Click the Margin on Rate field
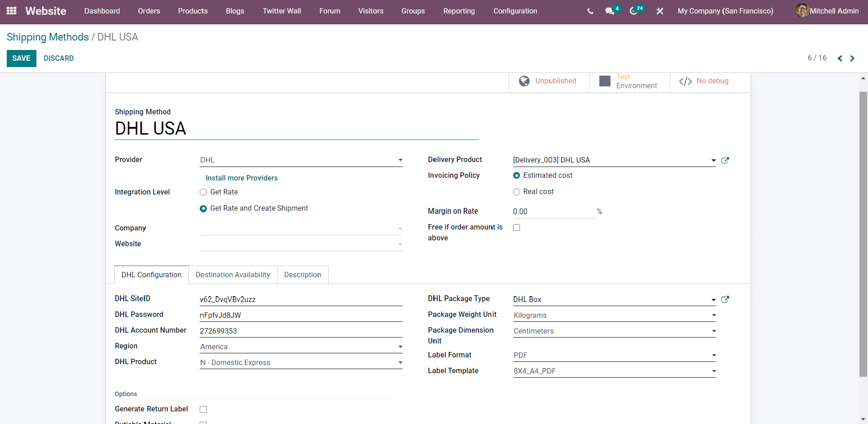This screenshot has width=868, height=424. (555, 212)
